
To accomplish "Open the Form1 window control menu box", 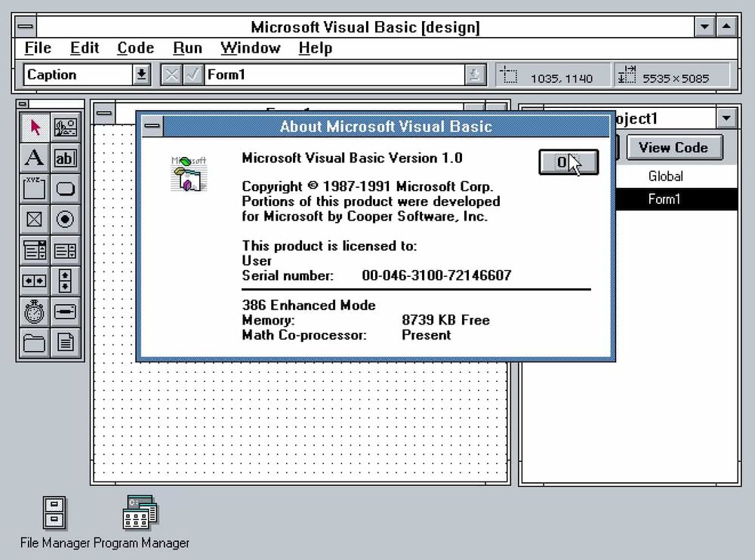I will (x=103, y=113).
